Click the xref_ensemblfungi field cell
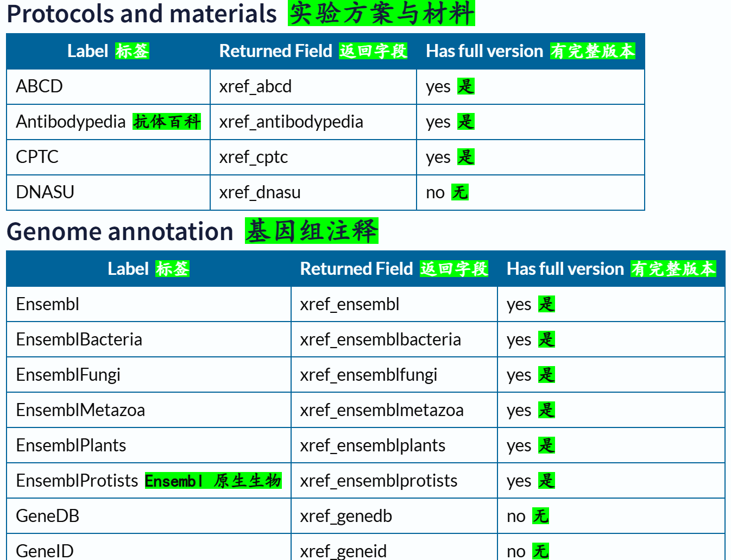The image size is (731, 560). pyautogui.click(x=394, y=375)
